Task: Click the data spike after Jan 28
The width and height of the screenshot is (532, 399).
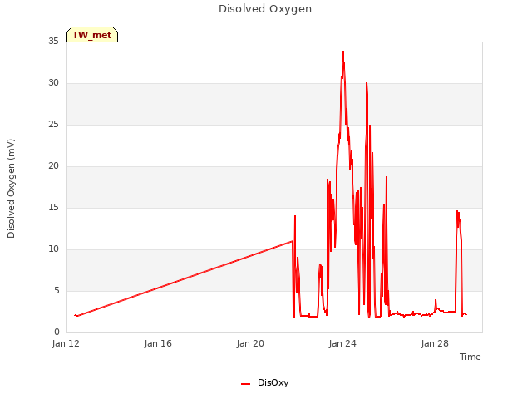Action: pos(458,212)
